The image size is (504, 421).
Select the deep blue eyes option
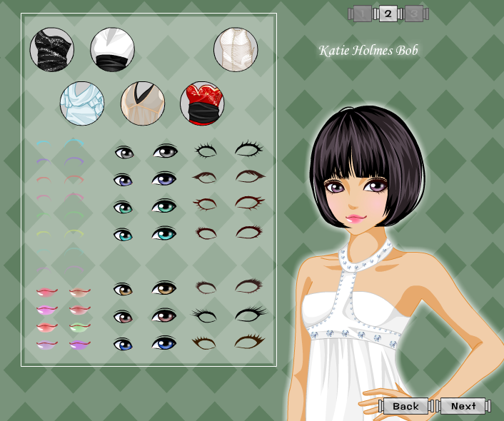[146, 343]
